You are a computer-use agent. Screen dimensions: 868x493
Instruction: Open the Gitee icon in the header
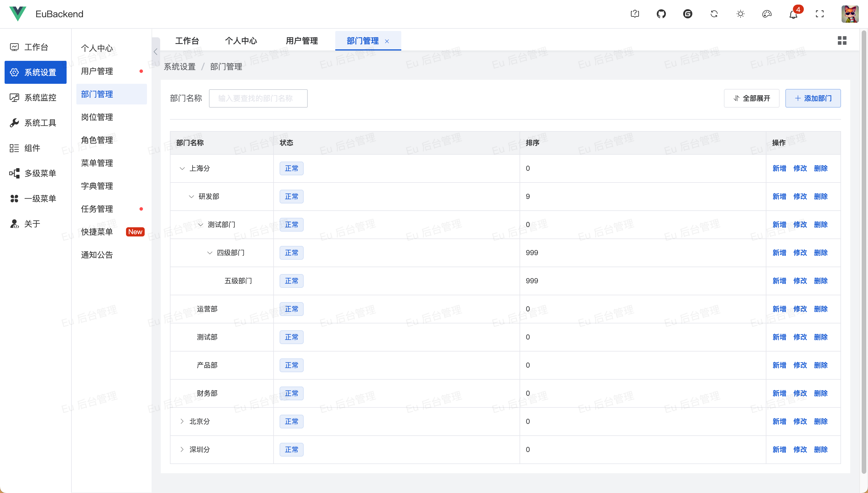click(687, 14)
